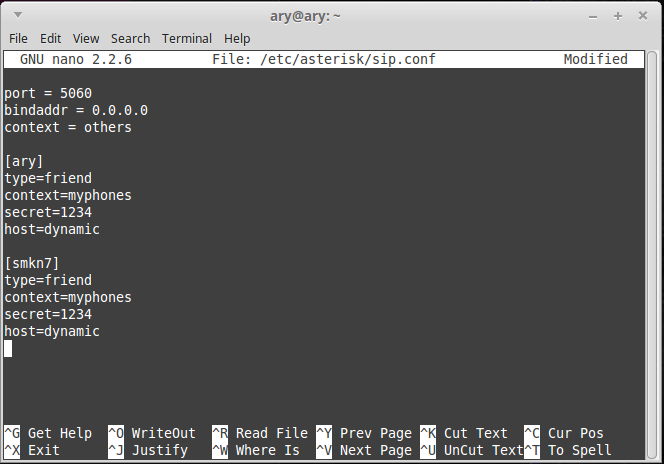Click the '[ary]' section header
Viewport: 664px width, 464px height.
pos(24,161)
